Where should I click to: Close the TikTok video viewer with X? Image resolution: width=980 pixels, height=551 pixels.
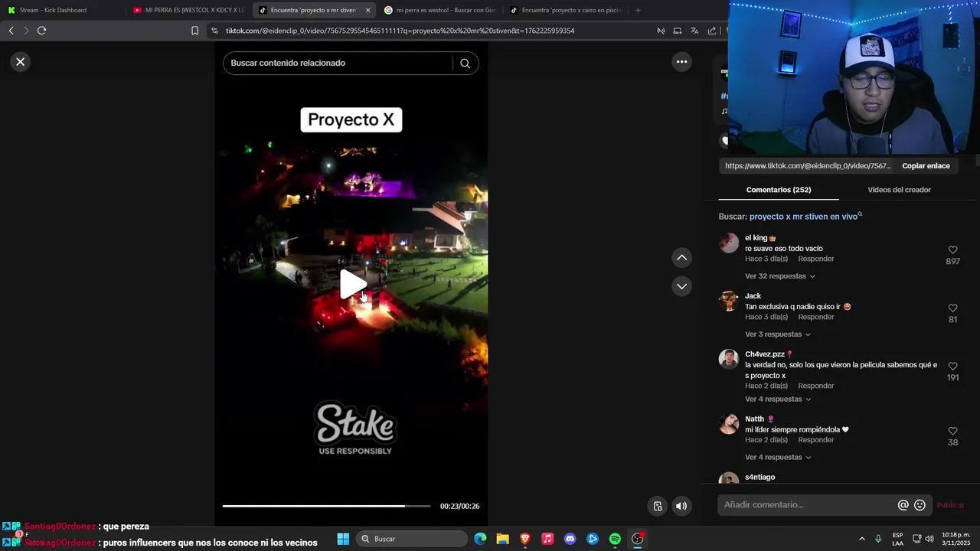21,62
